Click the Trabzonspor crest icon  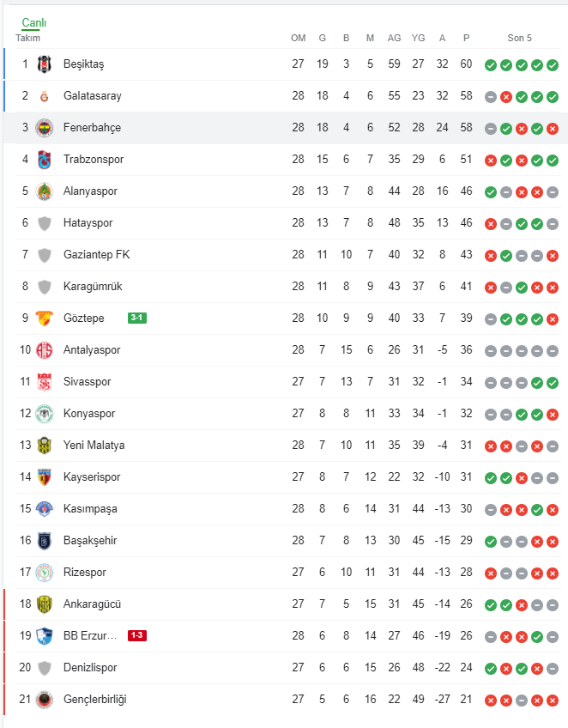click(45, 160)
